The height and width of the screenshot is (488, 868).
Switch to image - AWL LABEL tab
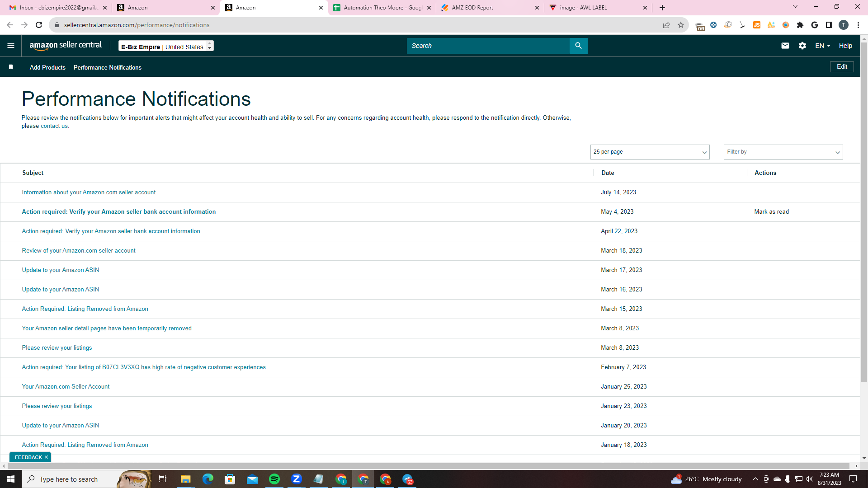point(598,8)
